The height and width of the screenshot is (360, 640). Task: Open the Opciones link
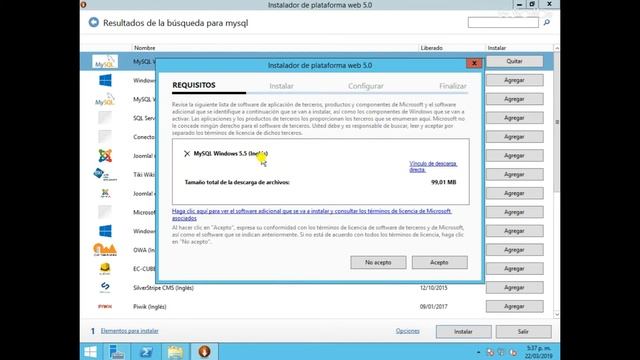[x=407, y=331]
